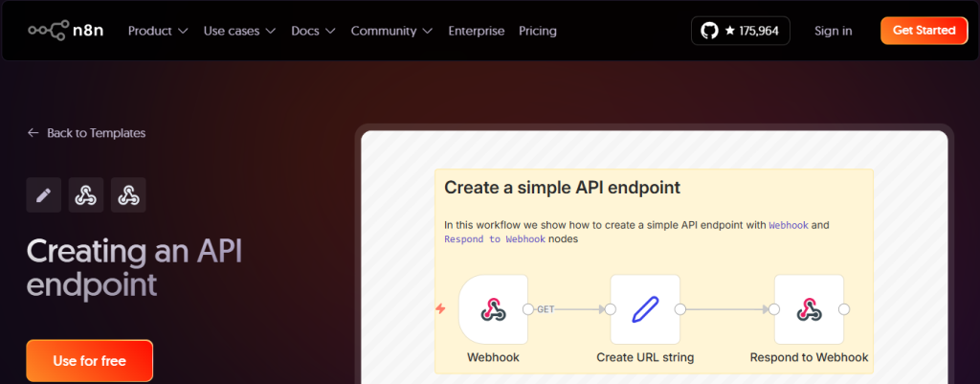Select the Create URL string node

[645, 309]
